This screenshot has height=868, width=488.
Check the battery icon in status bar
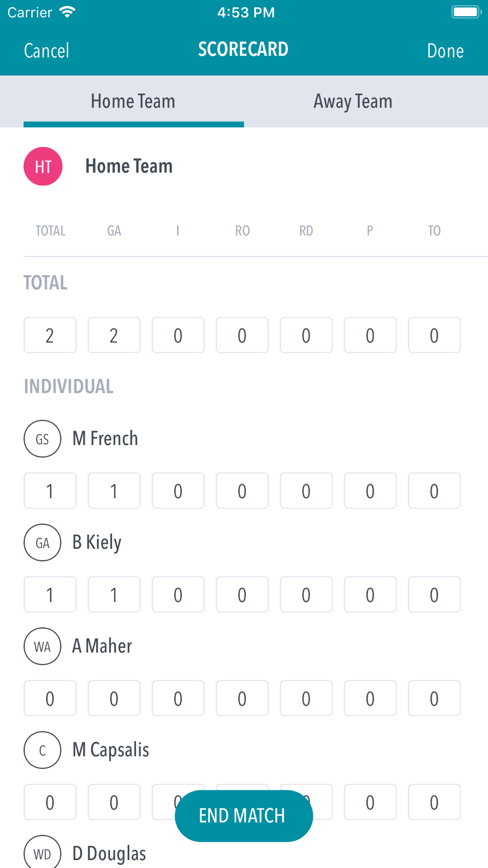(x=467, y=12)
